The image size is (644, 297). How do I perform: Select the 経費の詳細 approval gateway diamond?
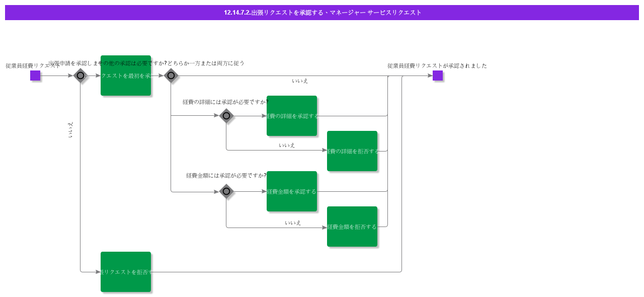tap(226, 116)
